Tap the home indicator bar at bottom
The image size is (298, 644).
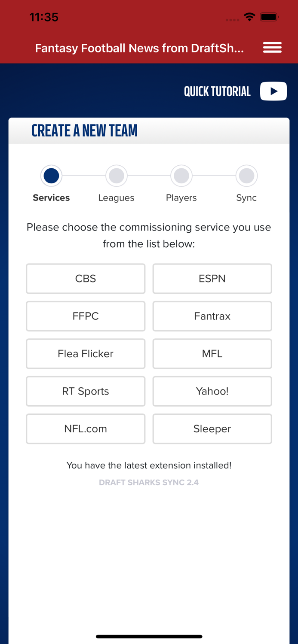click(149, 636)
